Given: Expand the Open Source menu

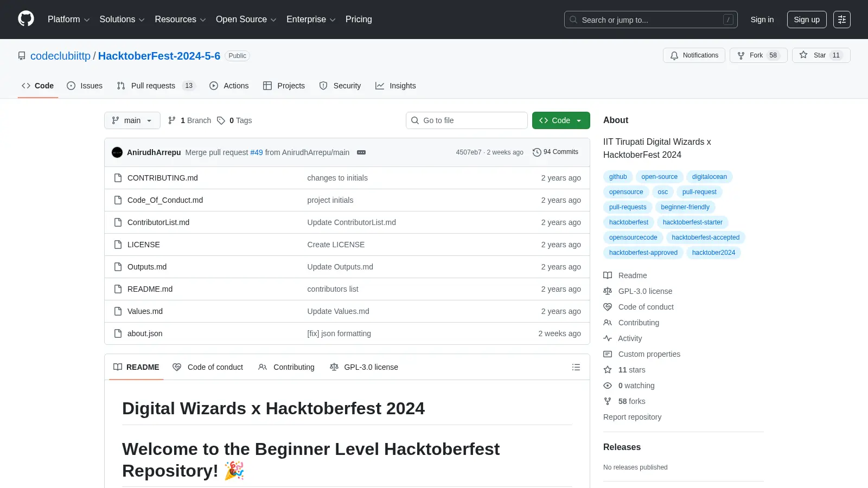Looking at the screenshot, I should tap(246, 20).
